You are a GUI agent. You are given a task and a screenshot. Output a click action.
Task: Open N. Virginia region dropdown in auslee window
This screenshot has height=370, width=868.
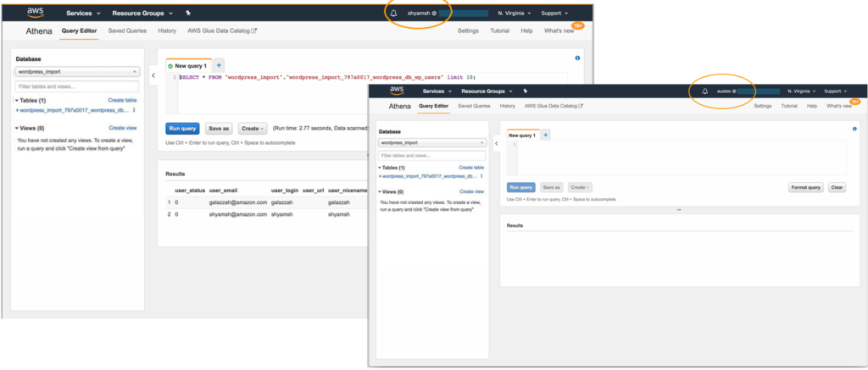coord(802,91)
